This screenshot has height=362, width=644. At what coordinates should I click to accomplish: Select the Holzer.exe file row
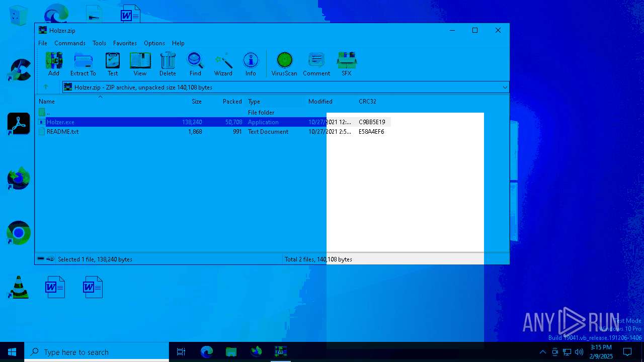tap(213, 122)
